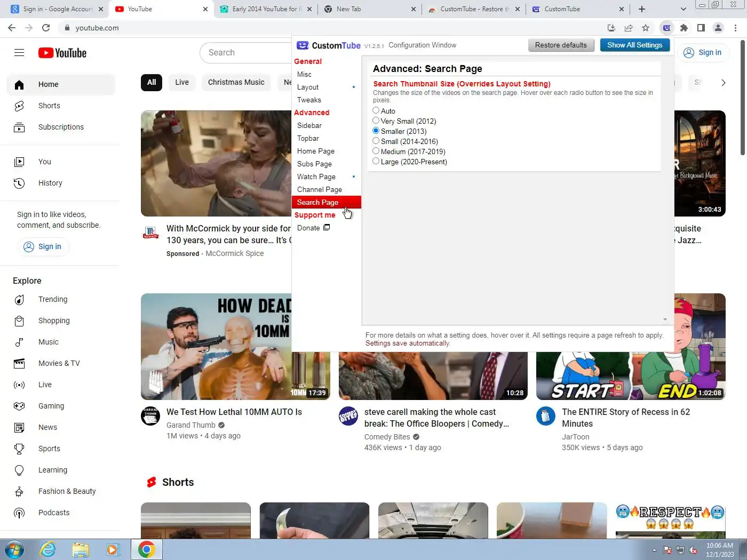Open Chrome's three-dot menu
The image size is (747, 560).
click(736, 28)
